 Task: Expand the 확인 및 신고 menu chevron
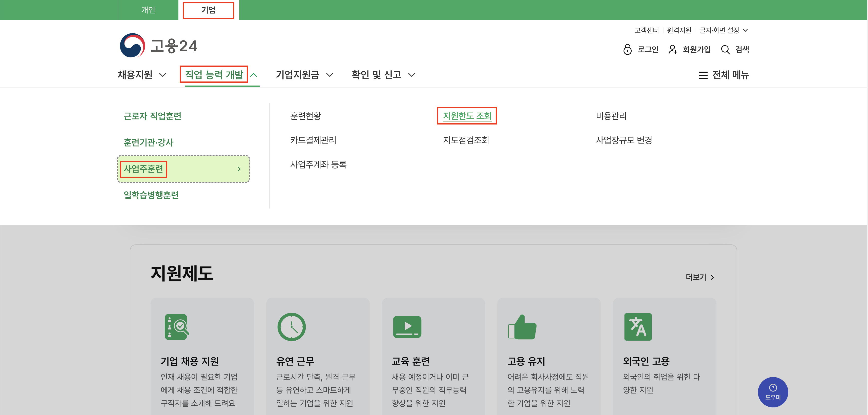pyautogui.click(x=411, y=75)
